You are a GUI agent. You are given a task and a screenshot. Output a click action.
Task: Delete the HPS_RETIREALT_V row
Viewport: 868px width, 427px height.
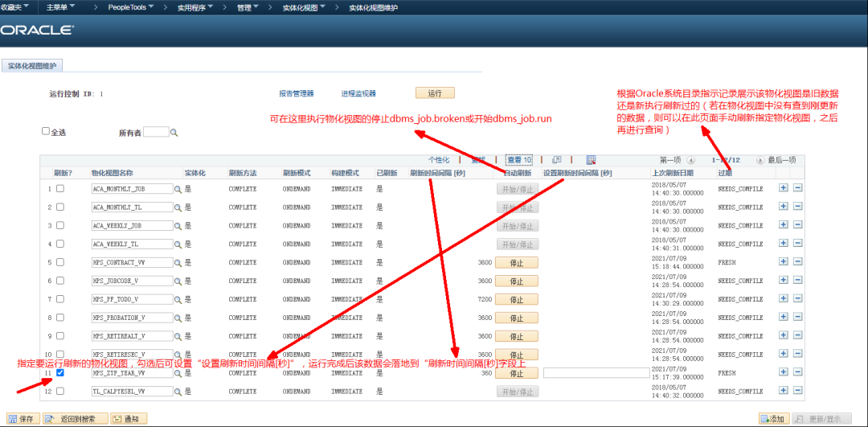[798, 335]
